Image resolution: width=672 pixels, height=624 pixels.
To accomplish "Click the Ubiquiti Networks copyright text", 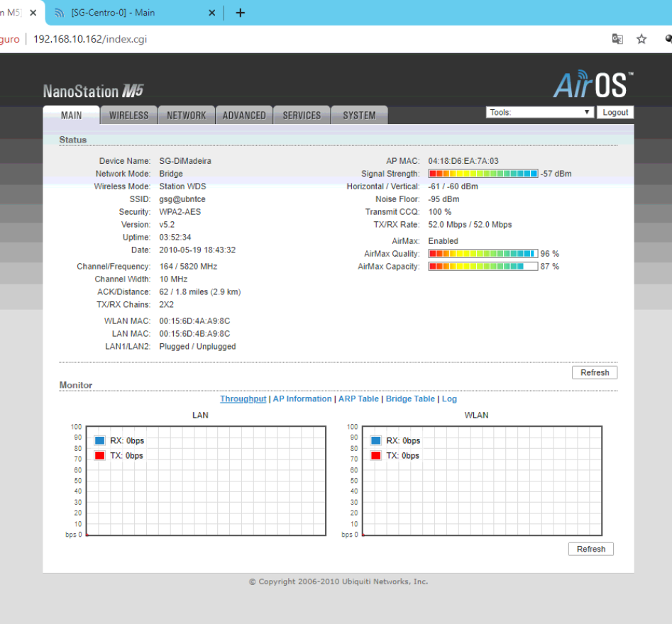I will click(x=338, y=581).
